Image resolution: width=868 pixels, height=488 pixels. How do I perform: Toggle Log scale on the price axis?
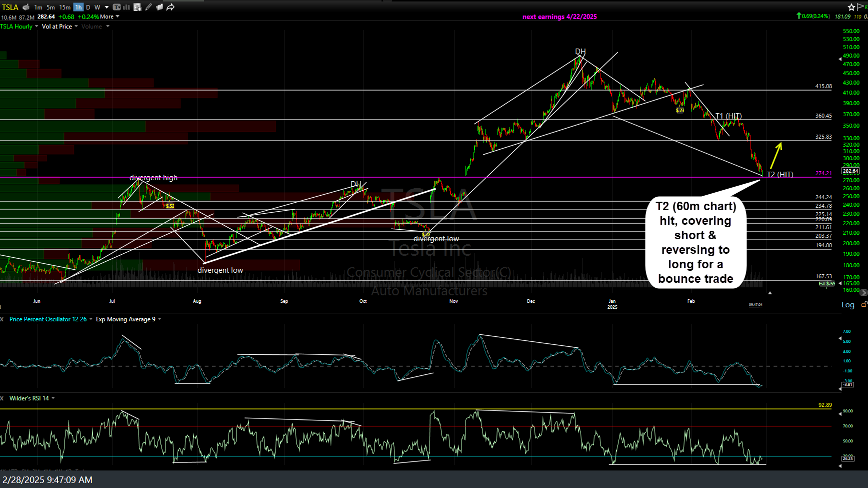tap(848, 304)
